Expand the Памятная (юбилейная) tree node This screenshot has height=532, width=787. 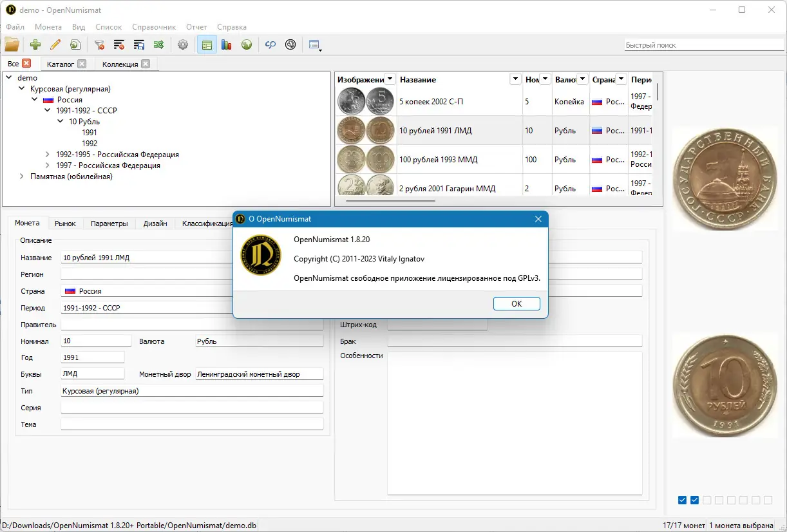(22, 176)
